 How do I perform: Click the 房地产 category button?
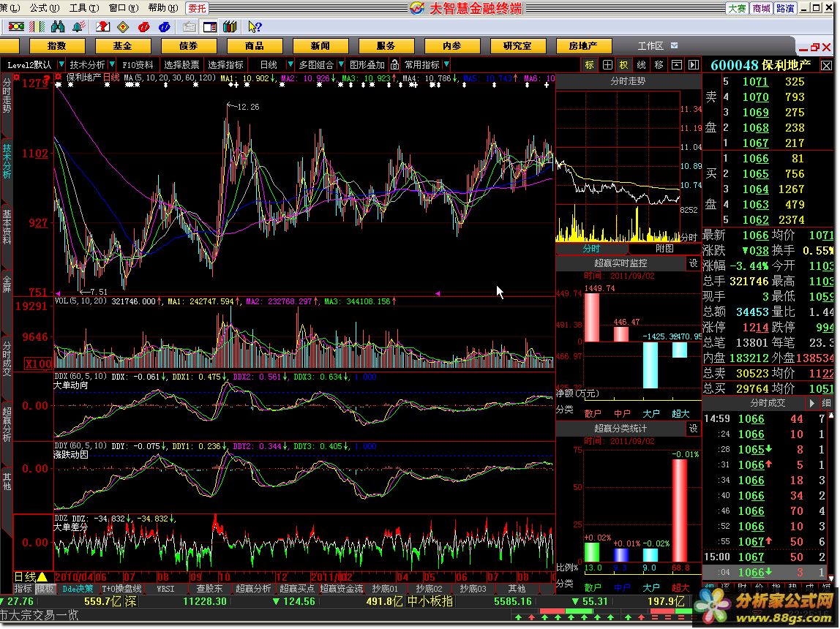click(583, 45)
